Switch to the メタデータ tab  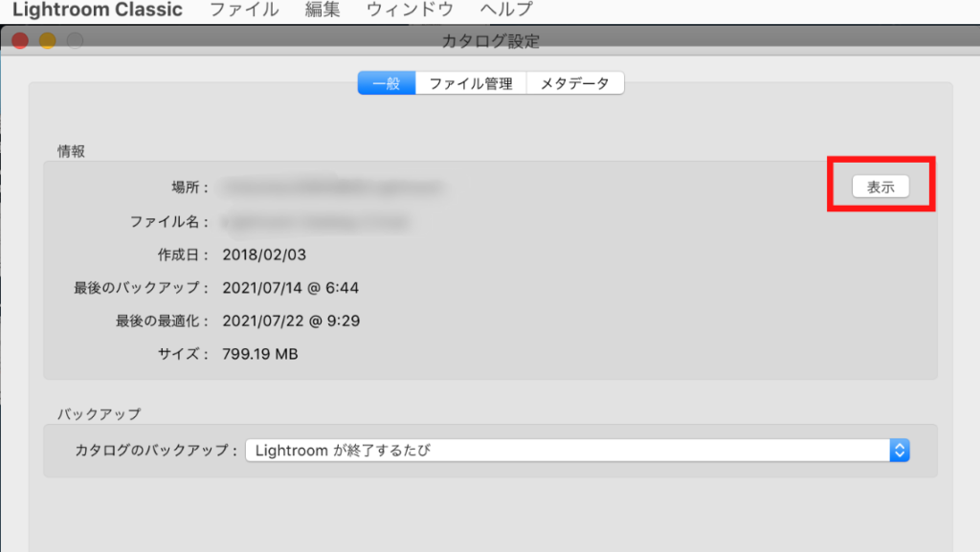coord(575,83)
